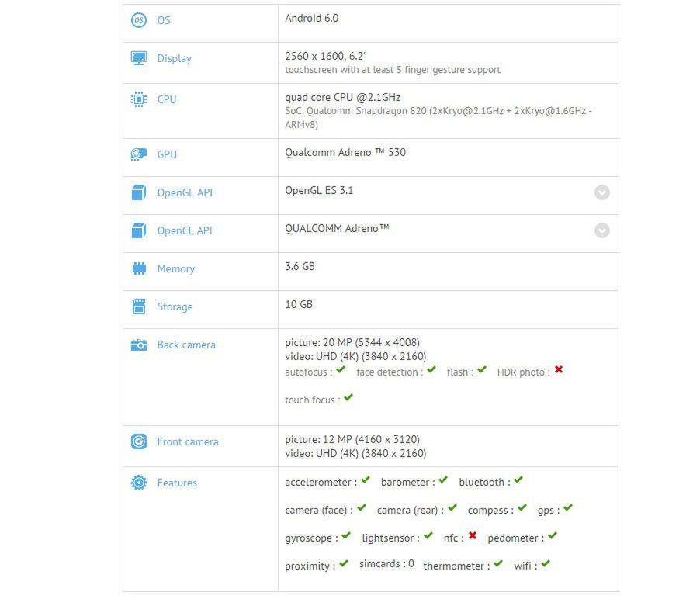Viewport: 700px width, 599px height.
Task: Click the Front camera lens icon
Action: 139,441
